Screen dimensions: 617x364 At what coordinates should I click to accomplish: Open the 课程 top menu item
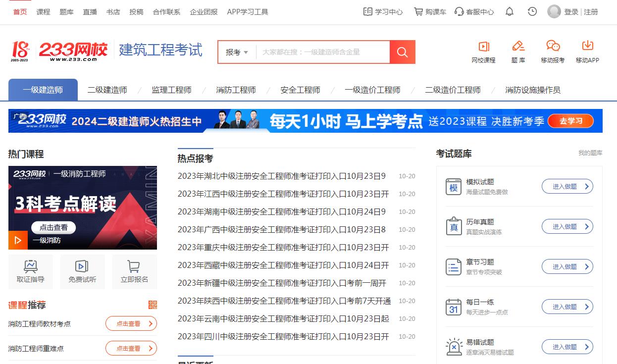pos(43,11)
